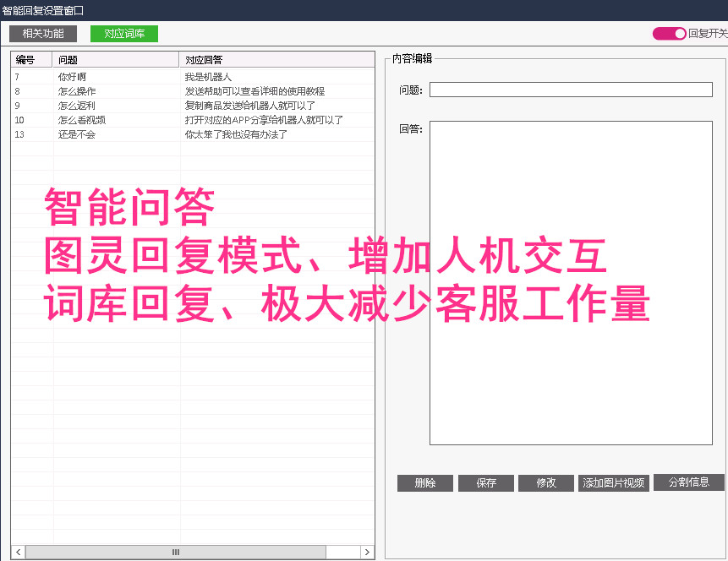Click the row number 7 cell
The image size is (728, 561).
pyautogui.click(x=17, y=77)
